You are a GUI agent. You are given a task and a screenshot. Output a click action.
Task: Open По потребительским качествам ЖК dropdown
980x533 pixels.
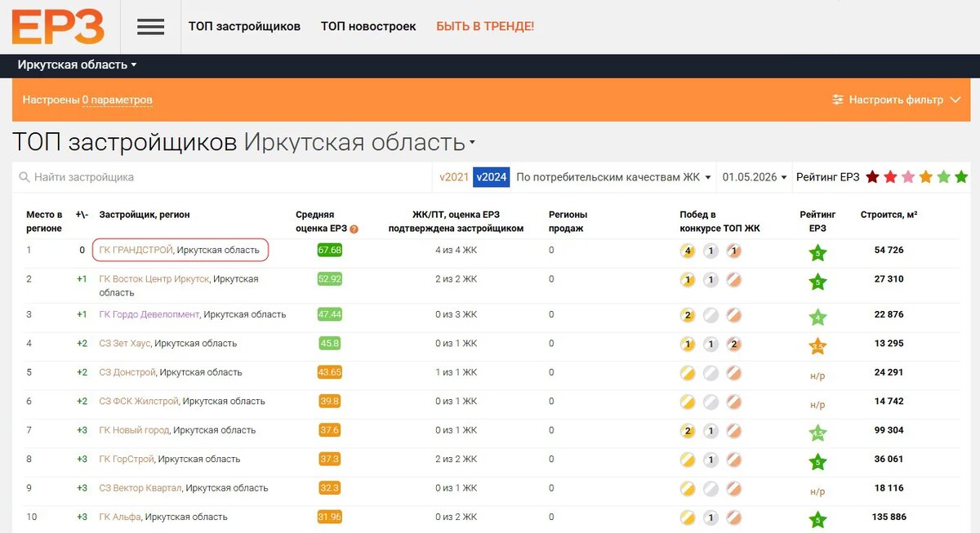tap(613, 177)
